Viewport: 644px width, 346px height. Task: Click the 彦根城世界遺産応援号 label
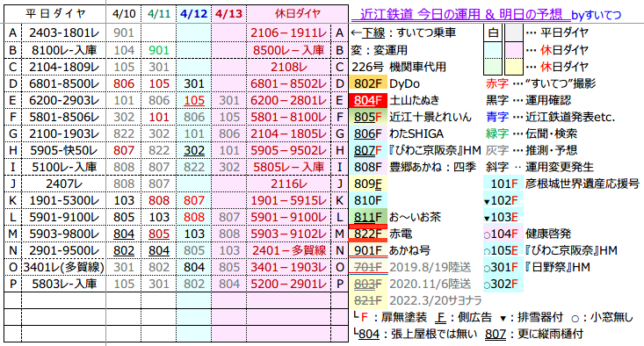coord(582,184)
